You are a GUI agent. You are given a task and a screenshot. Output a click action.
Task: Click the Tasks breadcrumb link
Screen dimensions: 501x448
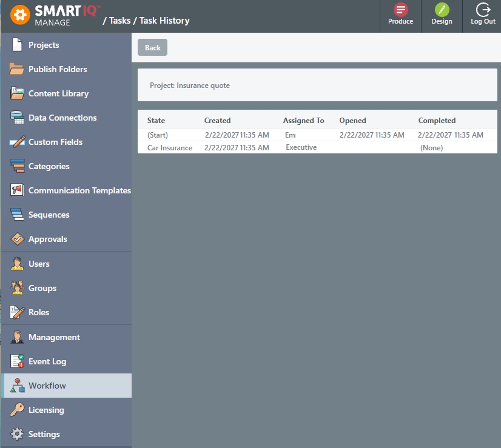(x=120, y=21)
